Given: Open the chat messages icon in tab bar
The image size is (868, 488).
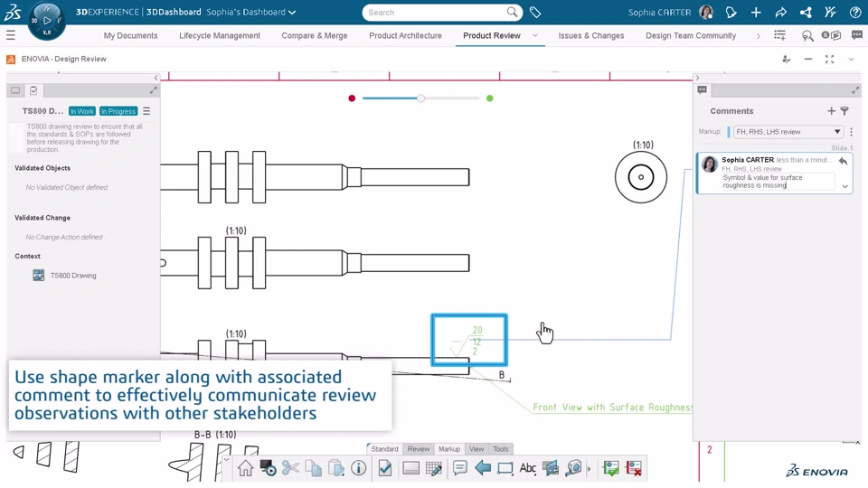Looking at the screenshot, I should tap(857, 35).
